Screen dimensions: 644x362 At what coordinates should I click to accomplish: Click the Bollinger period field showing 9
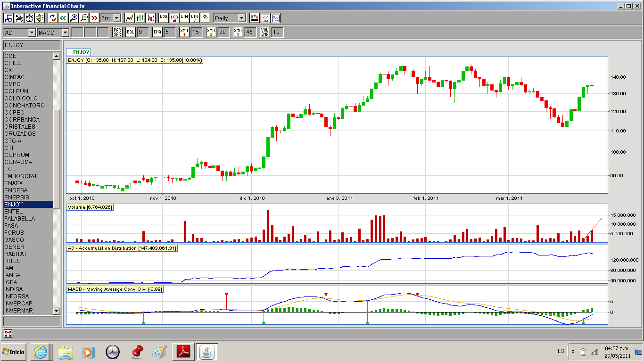[143, 32]
